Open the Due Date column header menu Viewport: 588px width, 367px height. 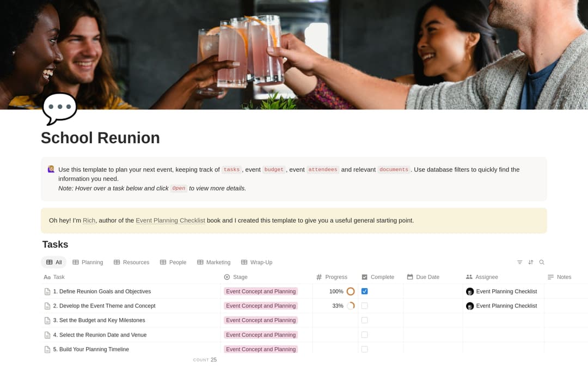424,277
